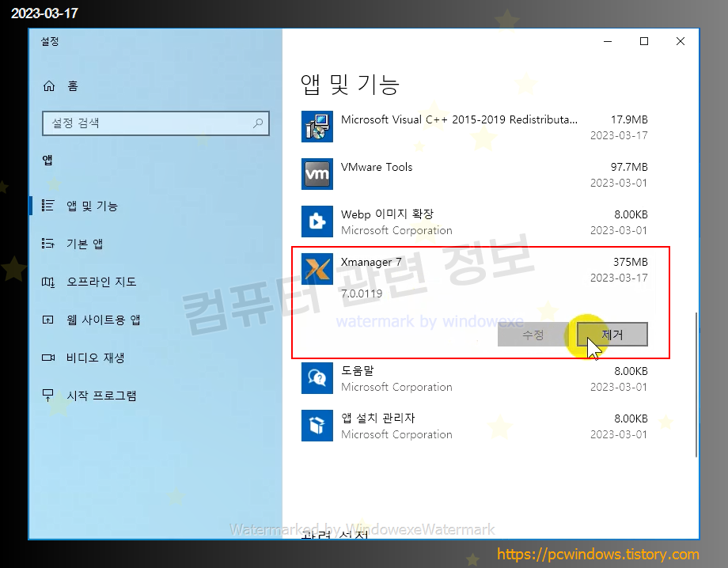Viewport: 728px width, 568px height.
Task: Click the magnifier icon in the settings search box
Action: click(258, 123)
